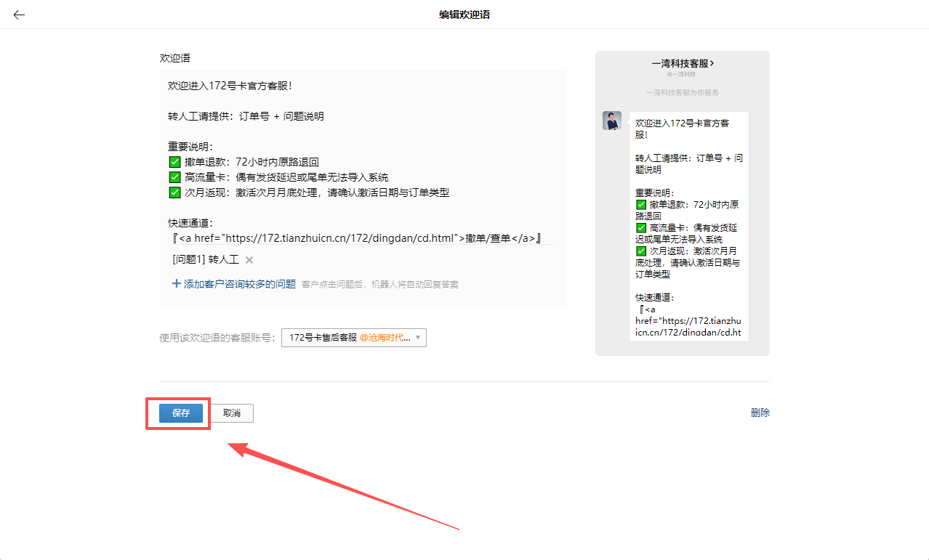Click the 高流量卡 line in the editor
The image size is (929, 560).
click(x=278, y=177)
